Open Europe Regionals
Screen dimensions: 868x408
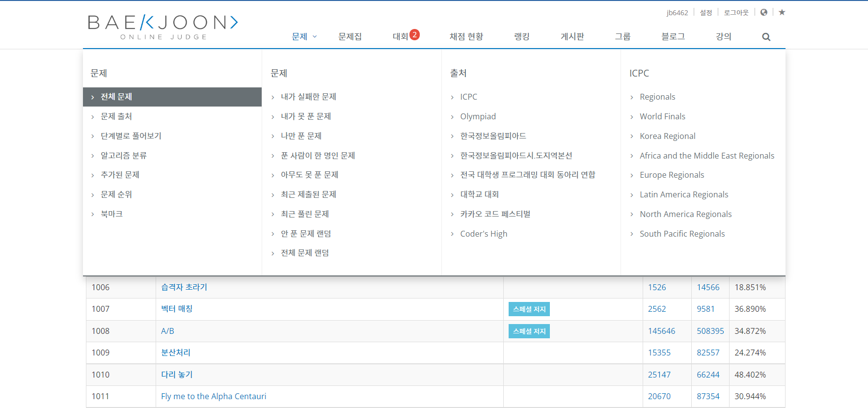coord(672,175)
